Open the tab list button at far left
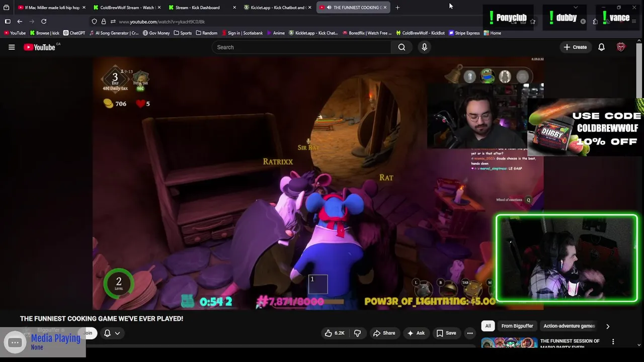The width and height of the screenshot is (644, 362). pos(6,8)
